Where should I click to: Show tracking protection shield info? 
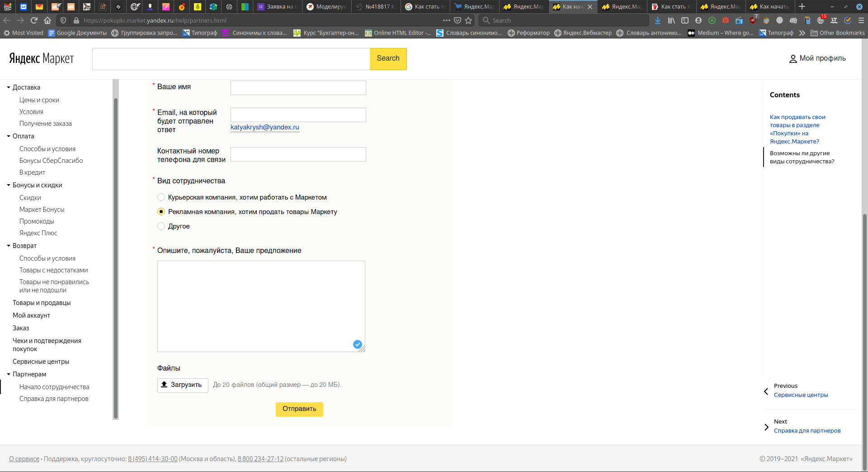tap(63, 20)
